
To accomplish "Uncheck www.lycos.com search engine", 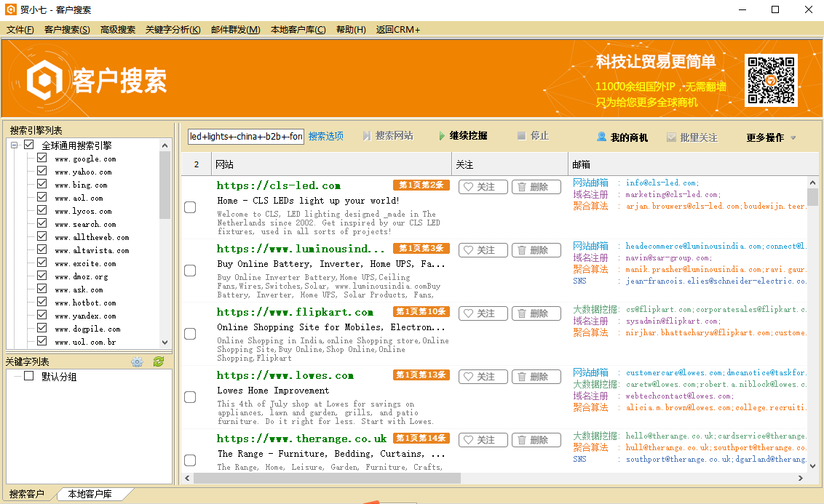I will tap(42, 210).
